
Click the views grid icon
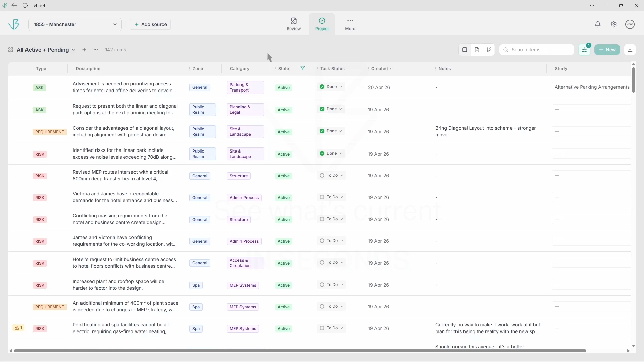(x=11, y=50)
